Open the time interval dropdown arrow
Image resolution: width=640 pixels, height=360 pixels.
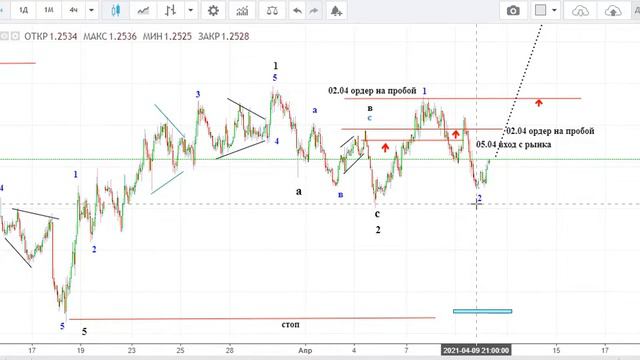pos(91,10)
